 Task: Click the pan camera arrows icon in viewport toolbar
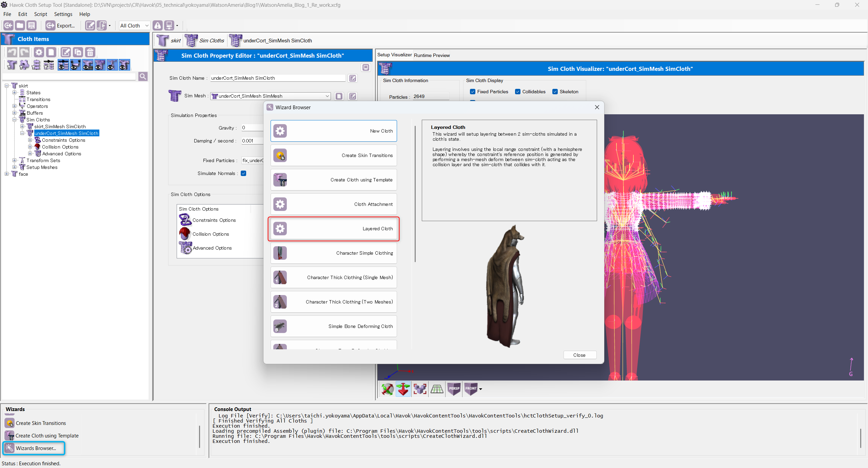[403, 389]
